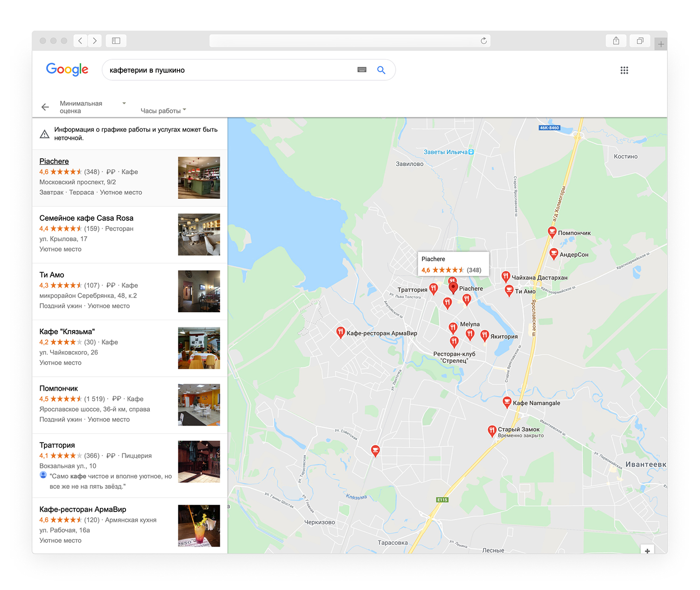The width and height of the screenshot is (700, 590).
Task: Click the browser share icon
Action: (x=616, y=41)
